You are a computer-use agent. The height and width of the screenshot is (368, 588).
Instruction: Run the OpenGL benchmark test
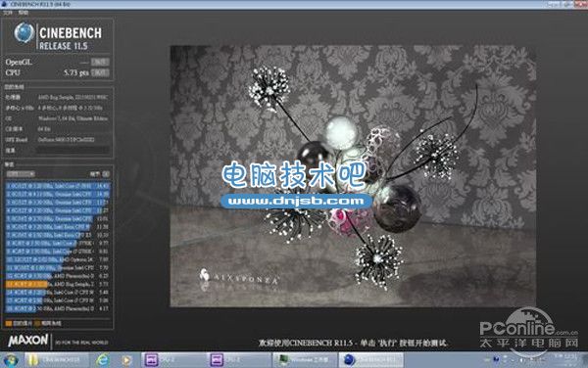[x=100, y=62]
